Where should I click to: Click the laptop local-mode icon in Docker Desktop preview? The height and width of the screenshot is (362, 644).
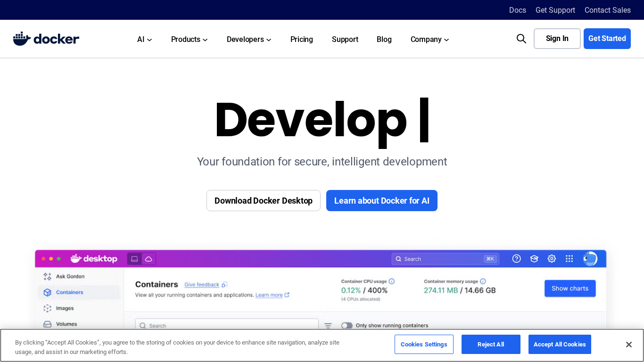[134, 259]
